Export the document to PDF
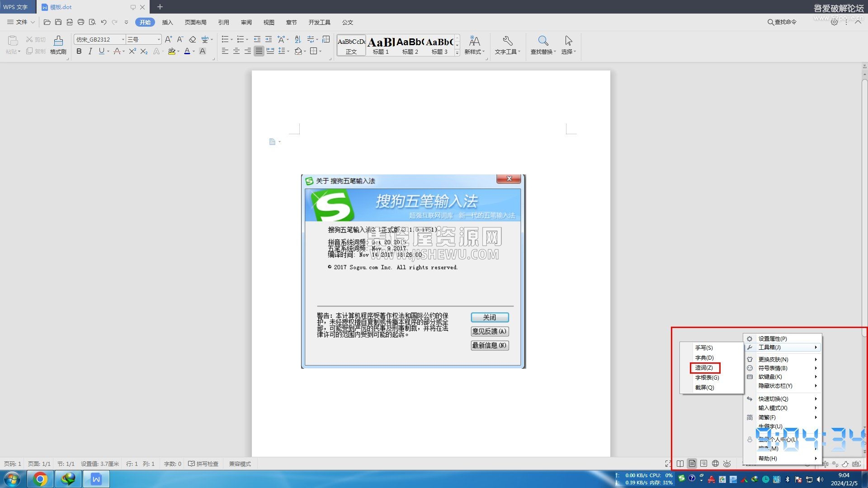868x488 pixels. tap(70, 22)
